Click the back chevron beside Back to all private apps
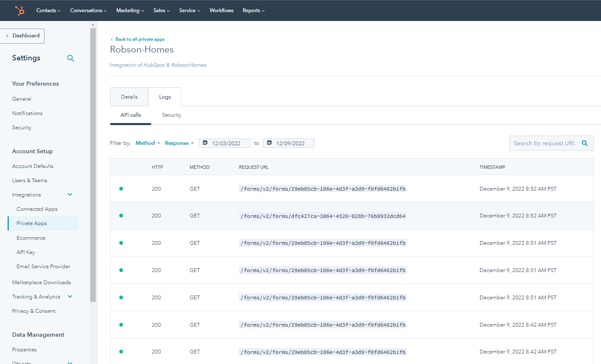Screen dimensions: 601x364 coord(112,39)
